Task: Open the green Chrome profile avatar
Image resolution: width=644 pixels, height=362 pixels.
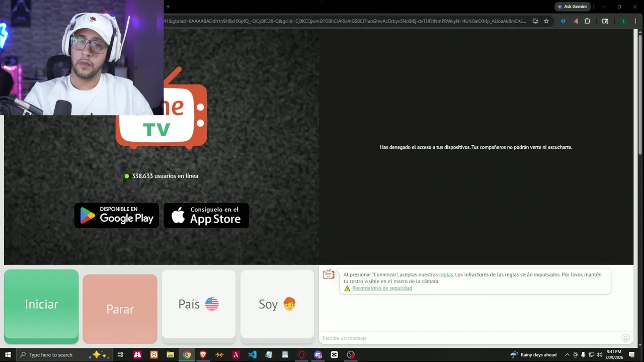Action: pos(623,21)
